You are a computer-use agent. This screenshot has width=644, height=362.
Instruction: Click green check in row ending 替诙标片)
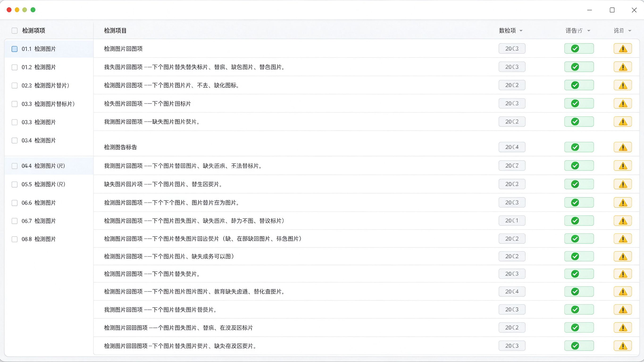(x=575, y=221)
